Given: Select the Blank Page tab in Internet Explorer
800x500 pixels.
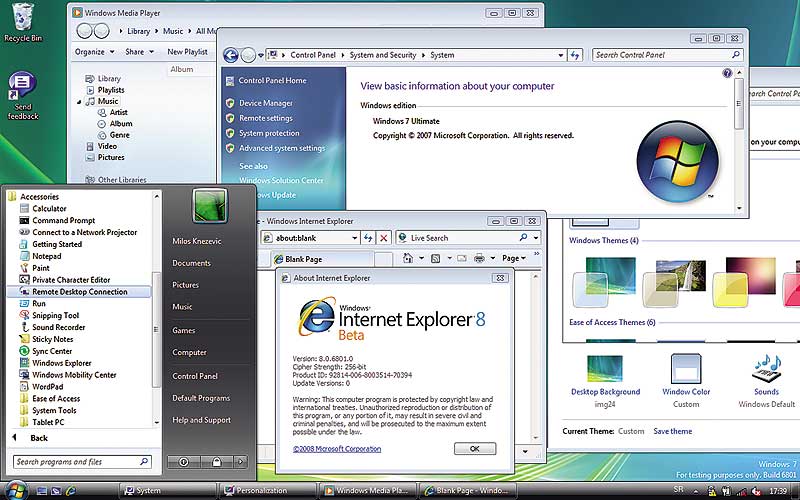Looking at the screenshot, I should click(x=322, y=259).
